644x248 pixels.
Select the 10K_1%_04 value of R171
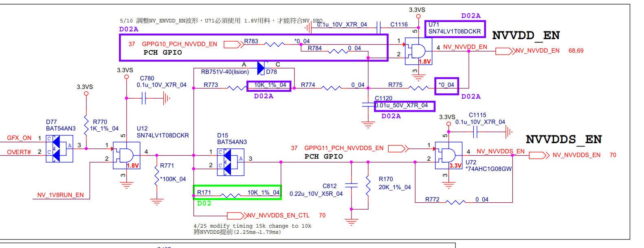point(264,193)
